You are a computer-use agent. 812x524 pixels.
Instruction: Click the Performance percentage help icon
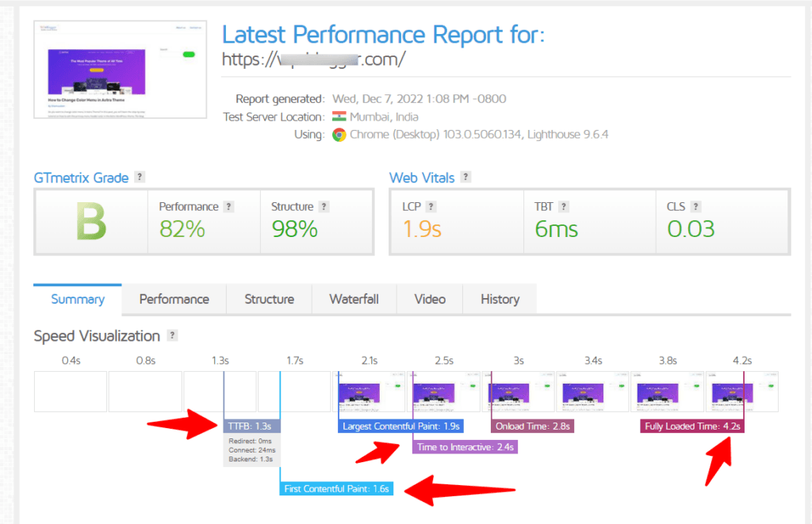tap(230, 206)
